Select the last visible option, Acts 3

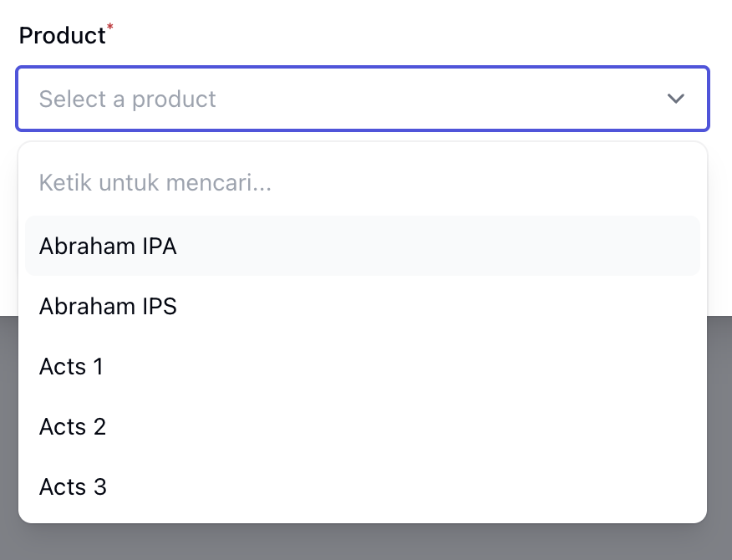click(362, 486)
